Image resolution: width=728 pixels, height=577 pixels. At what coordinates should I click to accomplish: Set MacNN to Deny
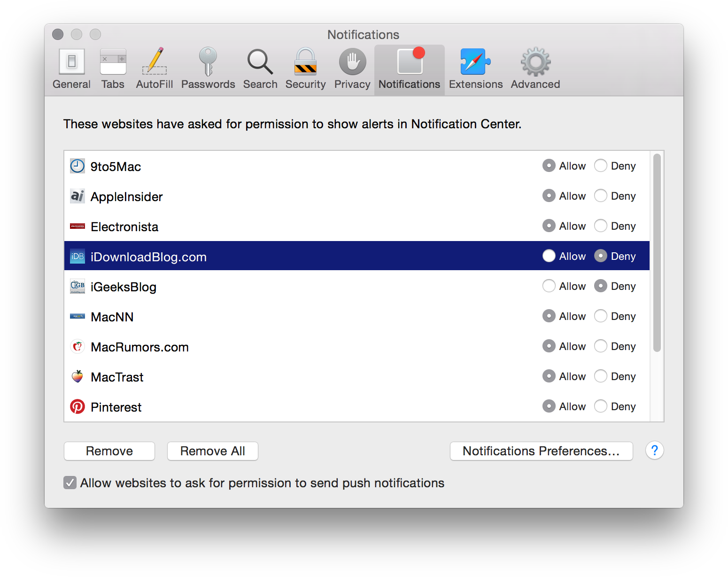point(601,316)
